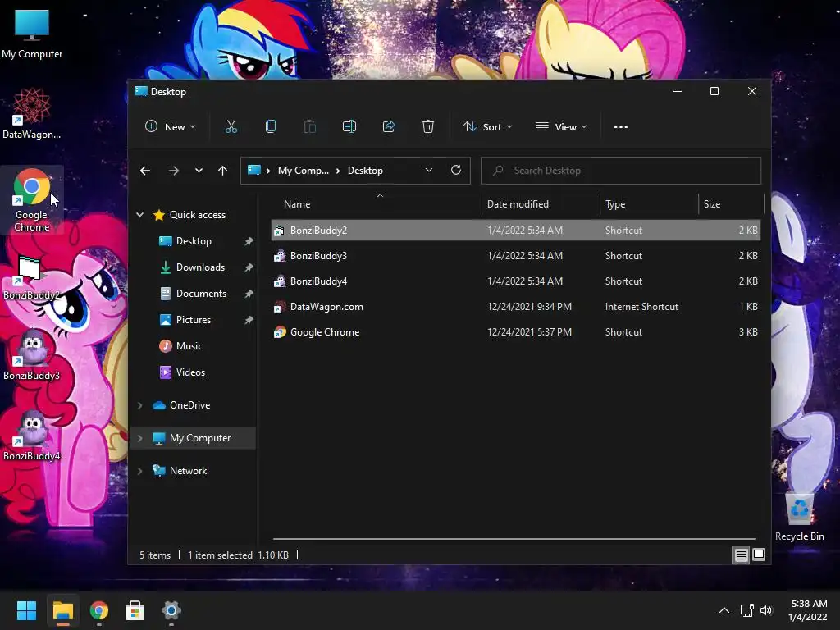Switch to details view in status bar

[x=741, y=555]
